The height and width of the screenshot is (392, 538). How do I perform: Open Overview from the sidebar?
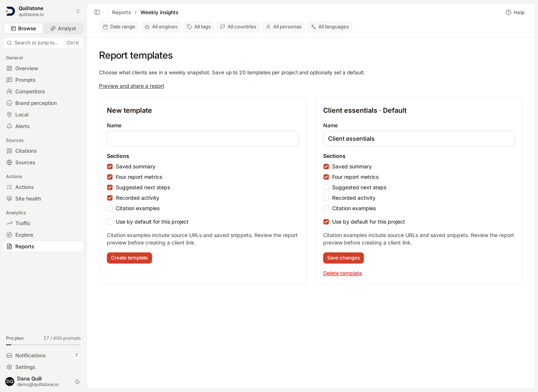(x=43, y=68)
